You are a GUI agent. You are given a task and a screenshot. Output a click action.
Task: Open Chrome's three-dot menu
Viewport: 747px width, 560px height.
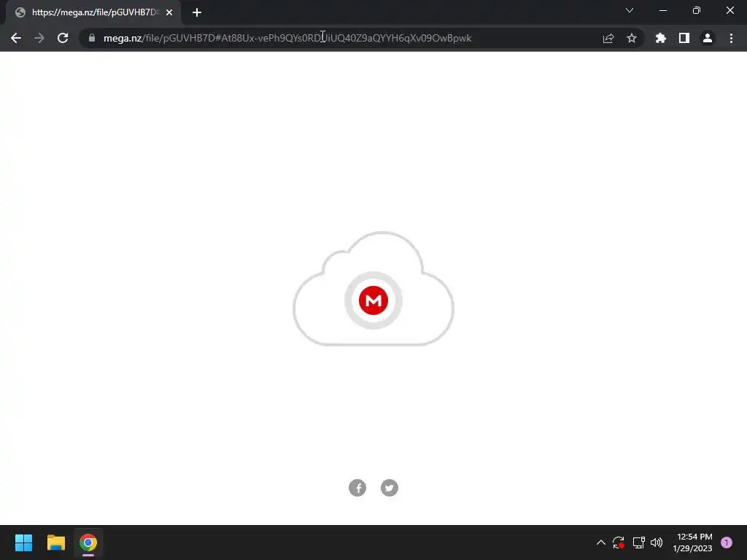coord(731,38)
